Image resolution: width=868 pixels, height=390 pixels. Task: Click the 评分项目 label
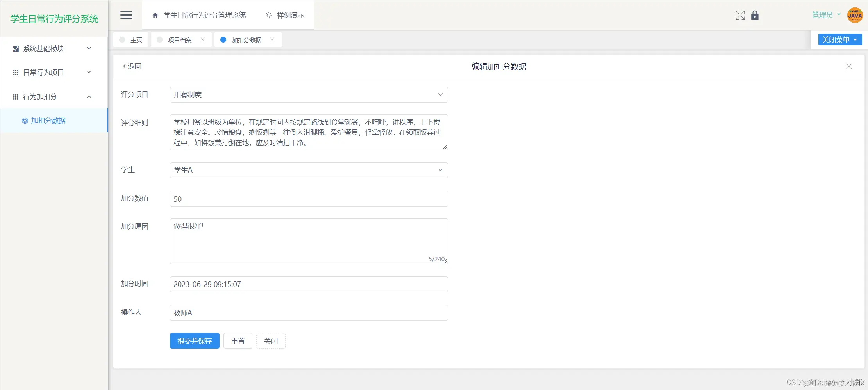135,94
